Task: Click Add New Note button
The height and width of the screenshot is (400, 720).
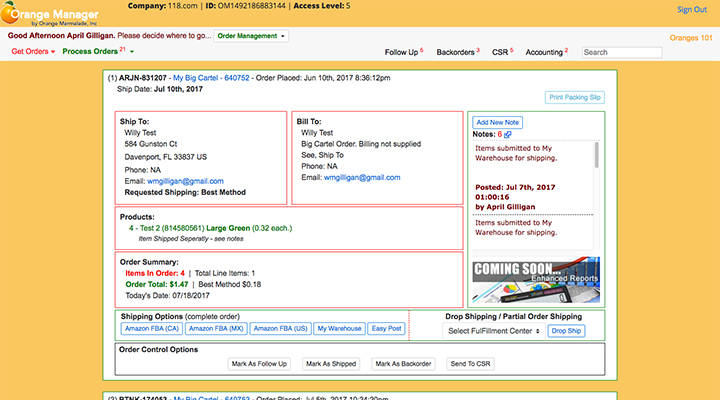Action: pos(497,121)
